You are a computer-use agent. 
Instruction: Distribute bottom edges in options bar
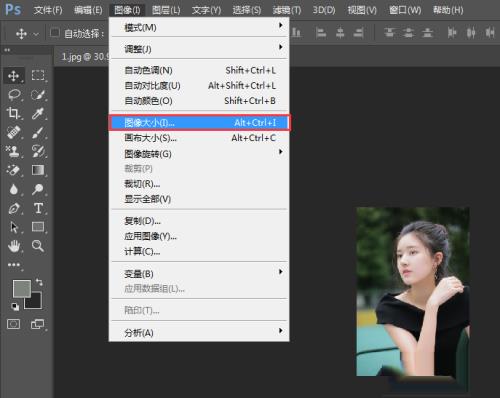point(428,33)
